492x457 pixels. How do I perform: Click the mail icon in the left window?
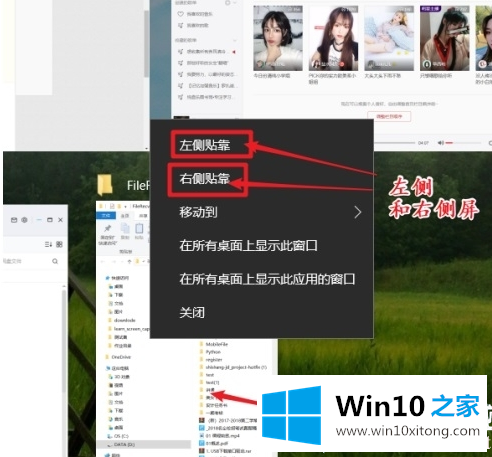tap(14, 220)
